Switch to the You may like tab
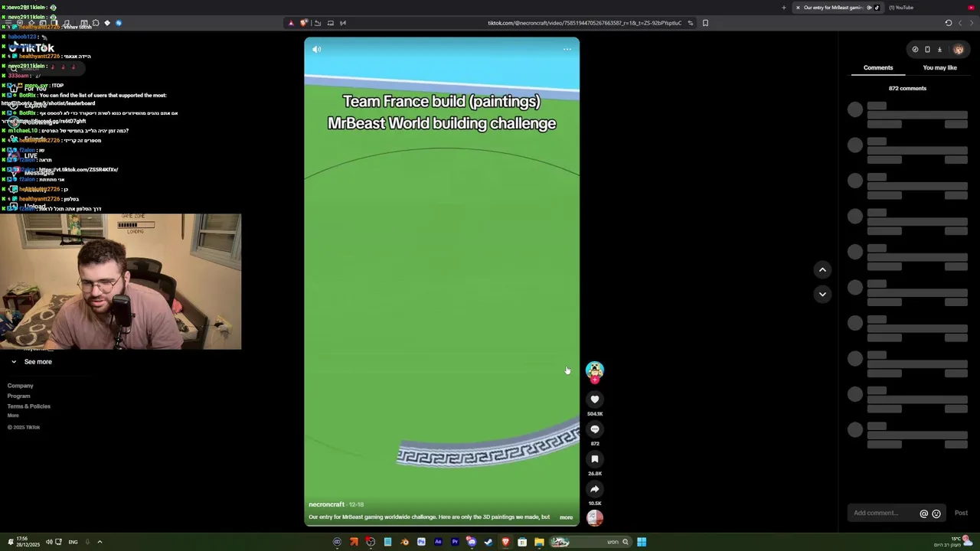Viewport: 980px width, 551px height. coord(940,68)
